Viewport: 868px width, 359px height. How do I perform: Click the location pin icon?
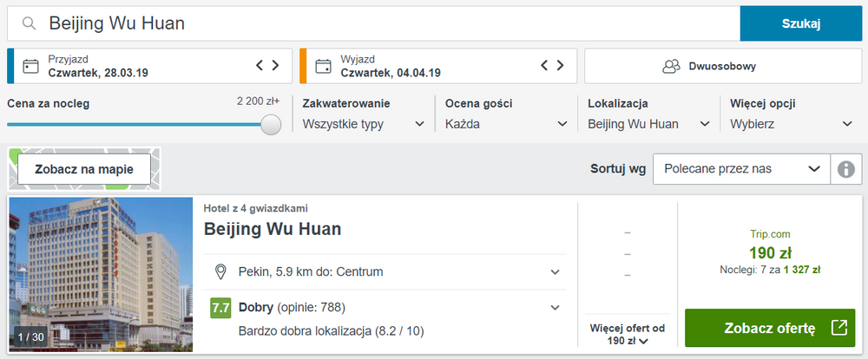pos(220,271)
